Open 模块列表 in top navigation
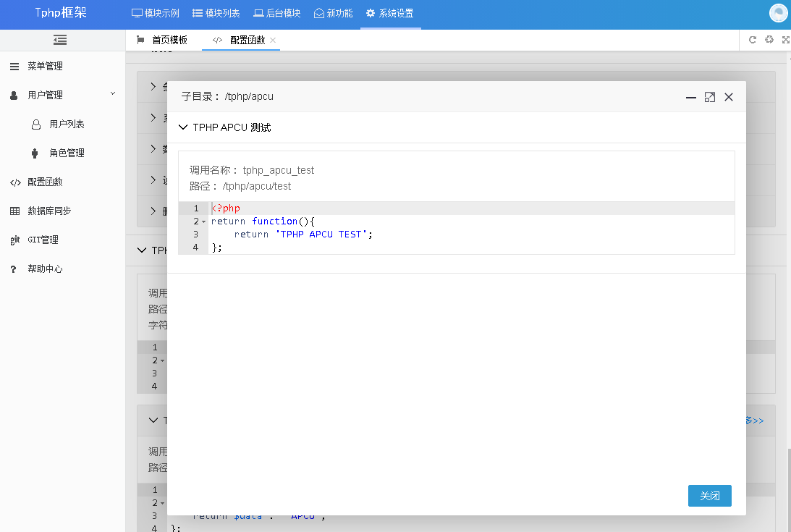Viewport: 791px width, 532px height. tap(216, 14)
